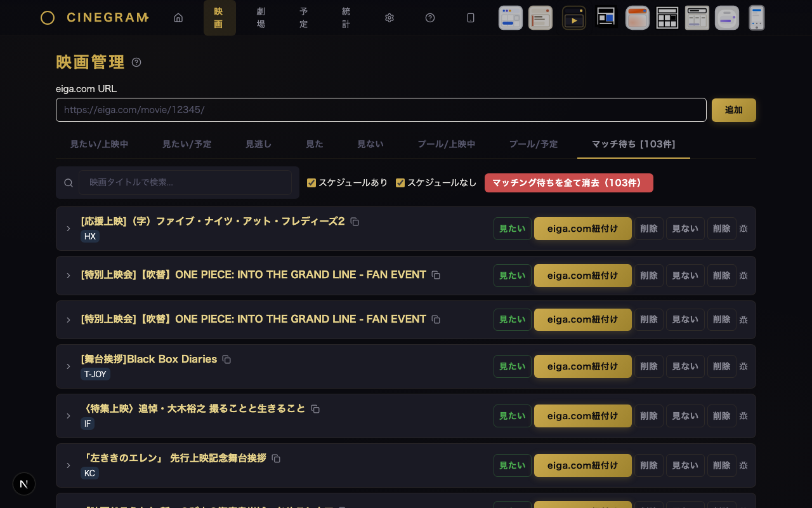Mark Black Box Diaries as 見たい
The height and width of the screenshot is (508, 812).
[512, 366]
